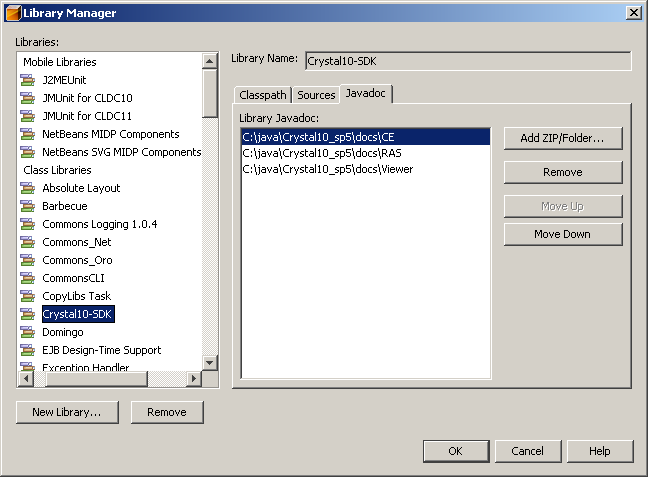Click the libraries vertical scrollbar thumb
Screen dimensions: 648x477
point(210,93)
